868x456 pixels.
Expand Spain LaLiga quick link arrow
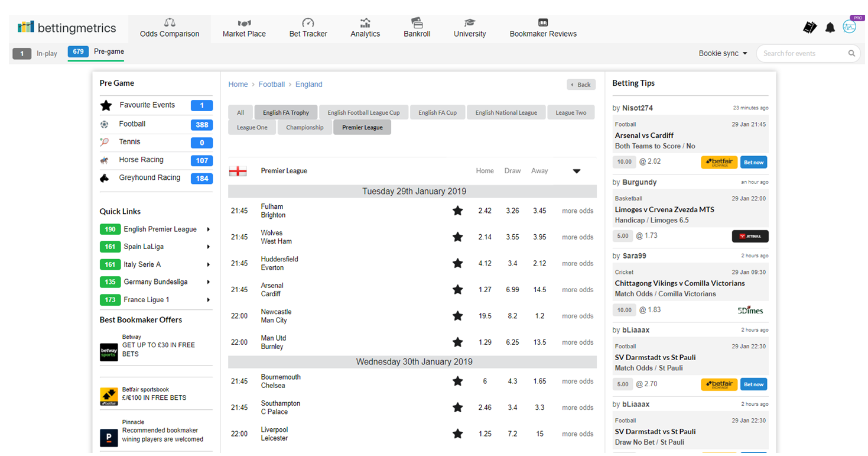(209, 247)
